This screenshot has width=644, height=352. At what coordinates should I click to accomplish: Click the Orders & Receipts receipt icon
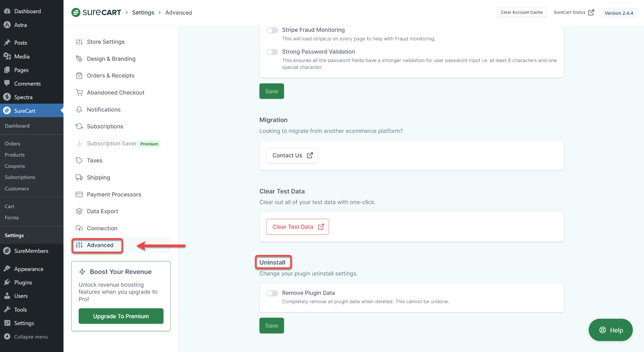[x=79, y=75]
